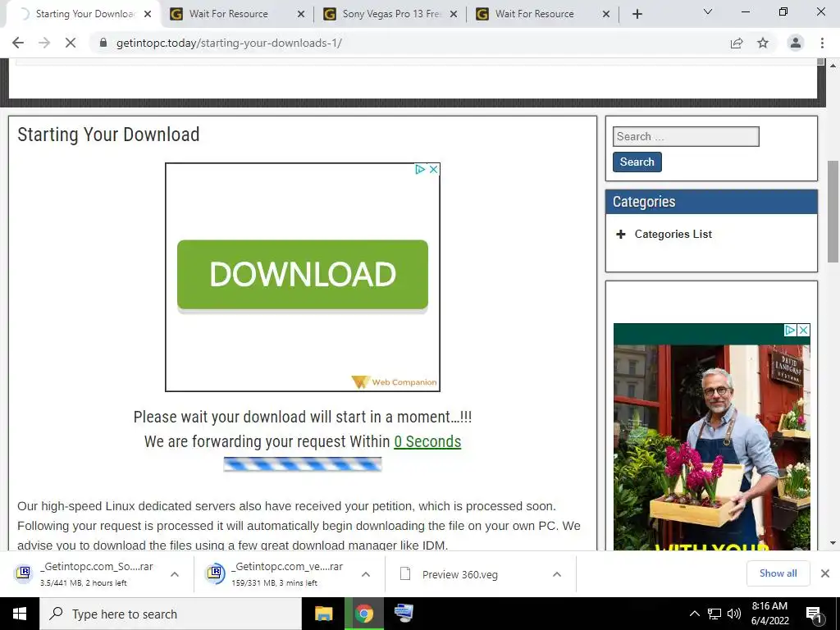This screenshot has height=630, width=840.
Task: Open the Chrome profile avatar
Action: [x=796, y=43]
